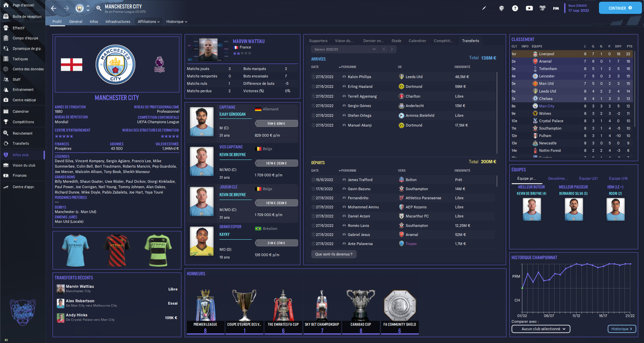Viewport: 644px width, 343px height.
Task: Click the YouTube icon in top bar
Action: click(529, 8)
